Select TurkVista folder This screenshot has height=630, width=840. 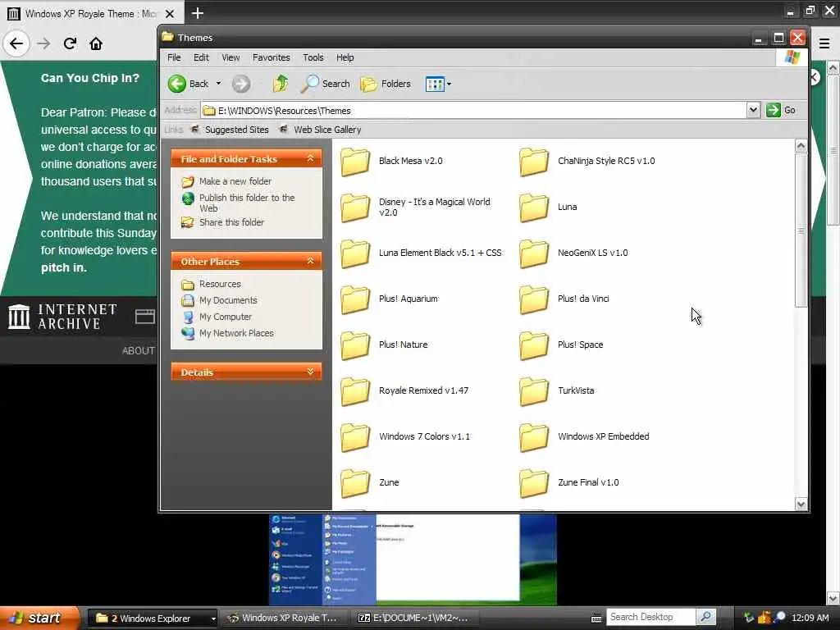coord(557,391)
